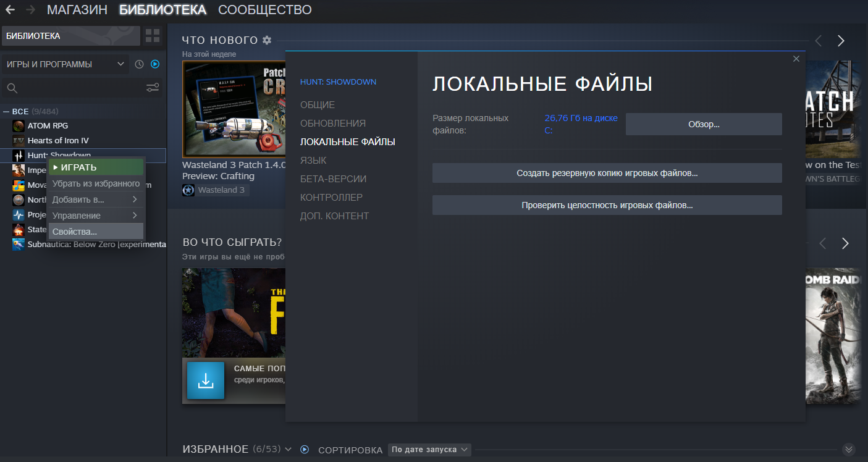Open the ЯЗЫК settings section

click(x=313, y=161)
